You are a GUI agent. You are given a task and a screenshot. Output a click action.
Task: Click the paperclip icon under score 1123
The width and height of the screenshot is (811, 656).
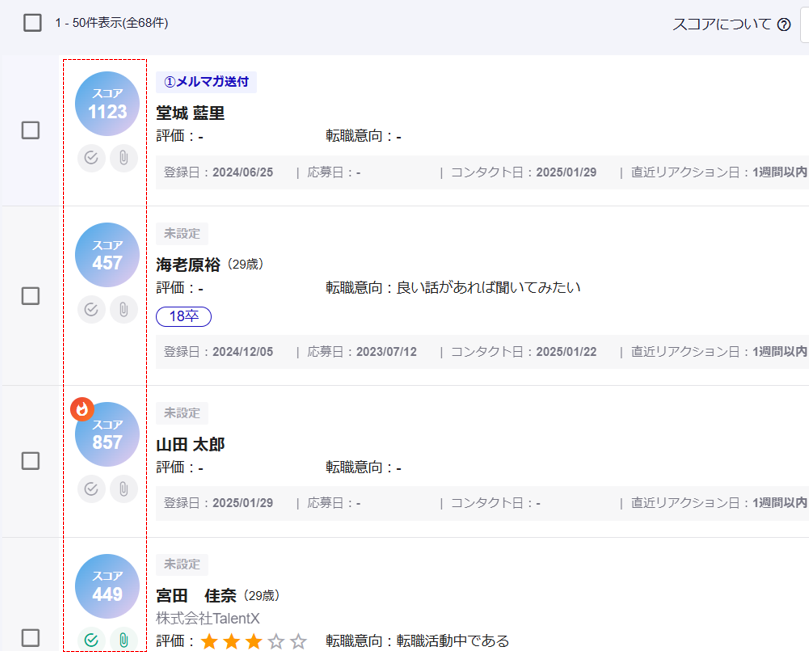click(123, 158)
